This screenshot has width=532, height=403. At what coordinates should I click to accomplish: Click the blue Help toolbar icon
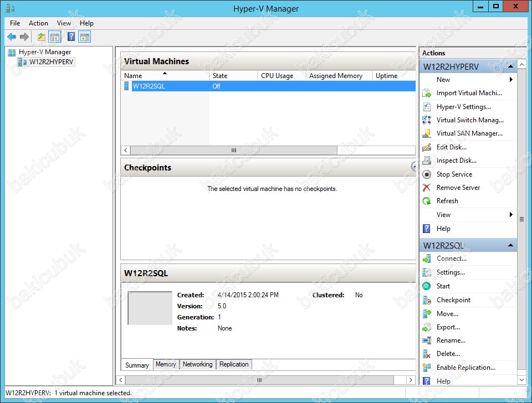(x=71, y=37)
